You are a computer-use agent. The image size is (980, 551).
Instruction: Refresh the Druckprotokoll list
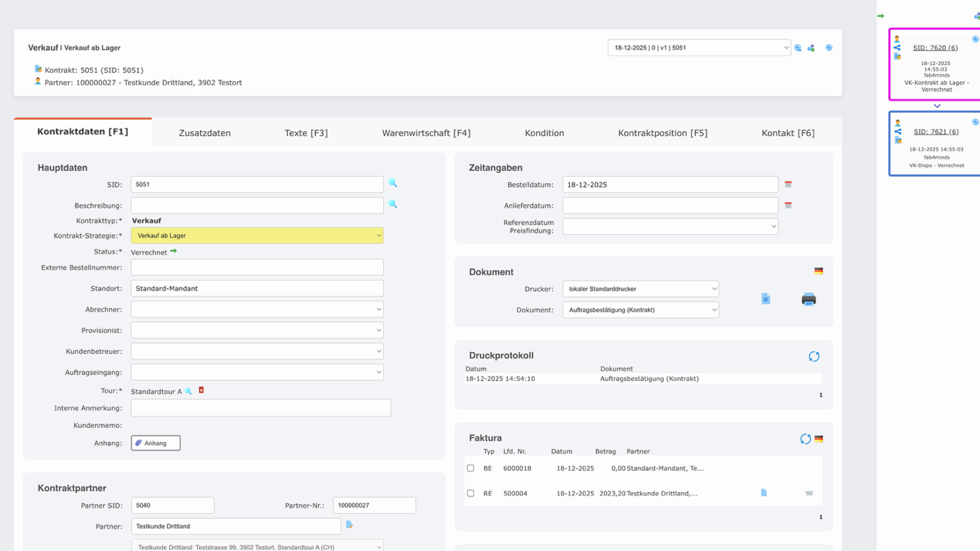pyautogui.click(x=814, y=356)
